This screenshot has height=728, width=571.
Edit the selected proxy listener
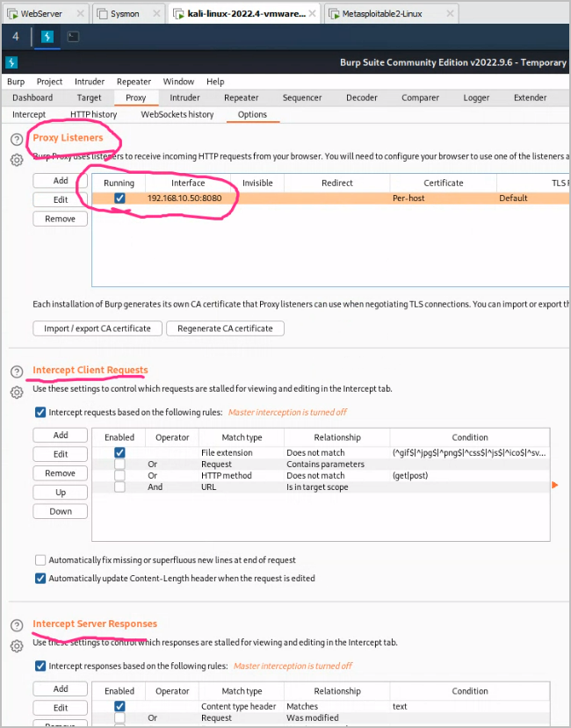(x=61, y=199)
